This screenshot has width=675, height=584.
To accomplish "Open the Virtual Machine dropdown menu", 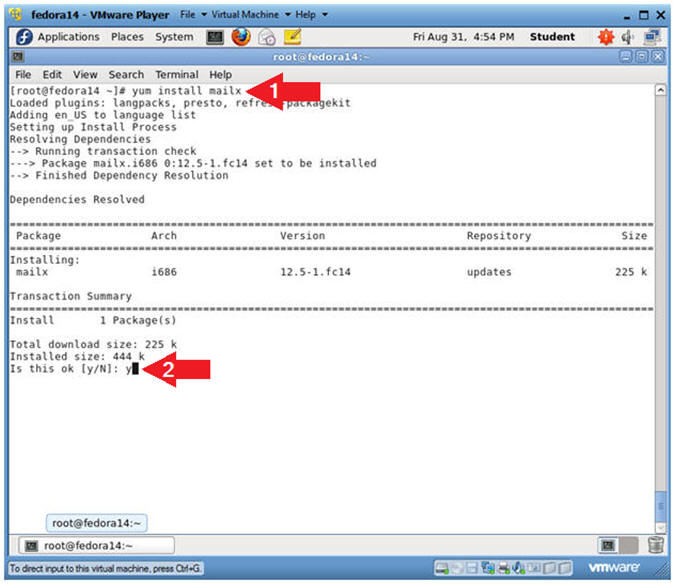I will 251,15.
